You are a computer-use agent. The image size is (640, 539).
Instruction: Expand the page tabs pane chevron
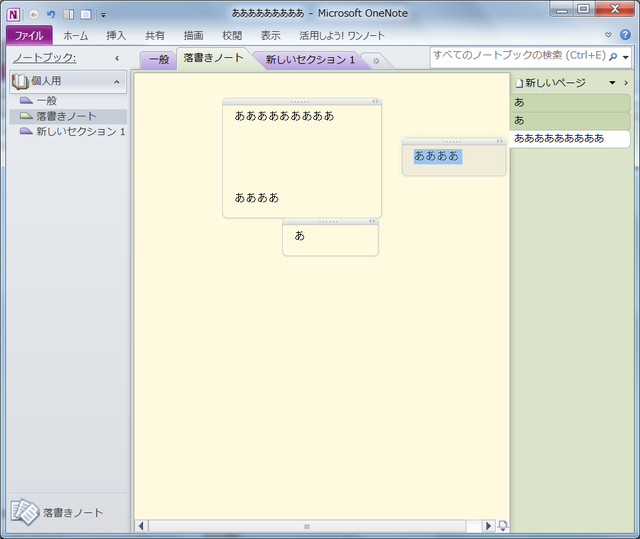coord(626,83)
